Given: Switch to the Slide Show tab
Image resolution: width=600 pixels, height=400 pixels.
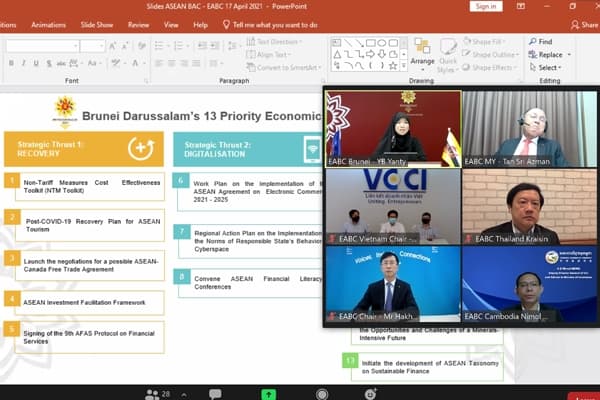Looking at the screenshot, I should click(97, 24).
